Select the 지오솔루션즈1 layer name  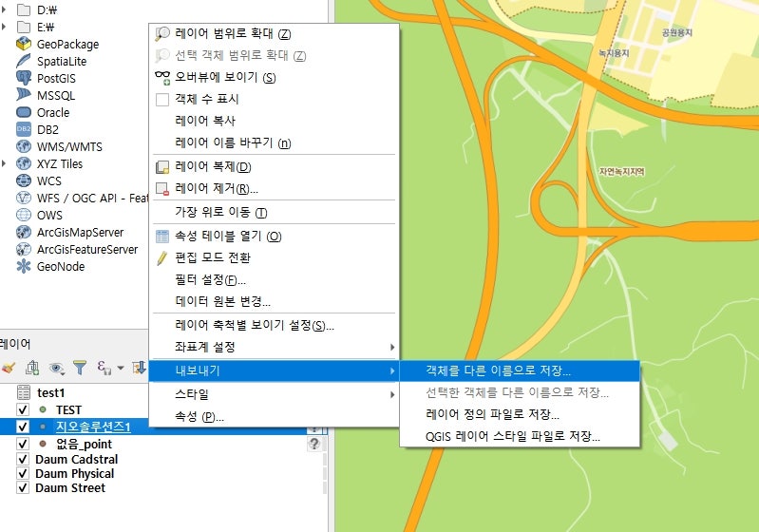pyautogui.click(x=93, y=427)
